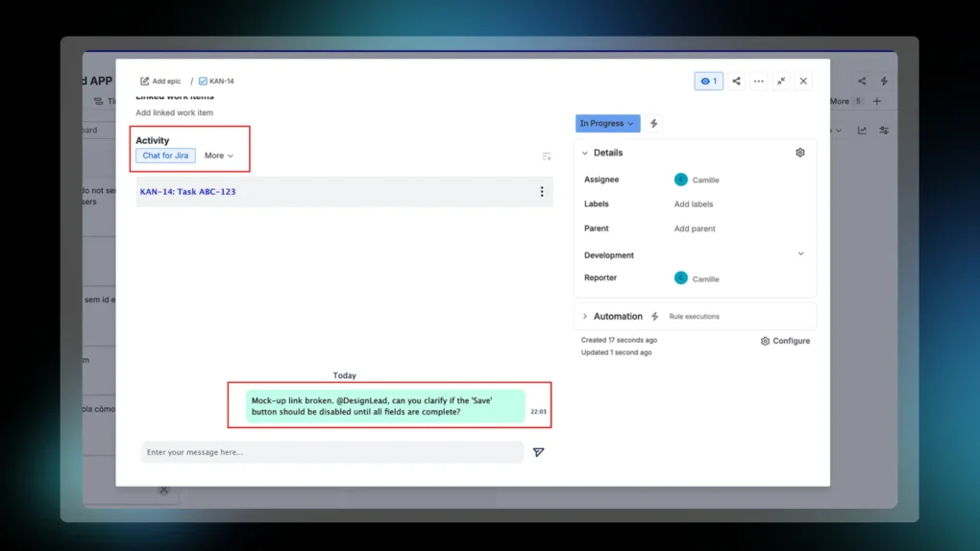Viewport: 980px width, 551px height.
Task: Focus the Enter your message here field
Action: [331, 452]
